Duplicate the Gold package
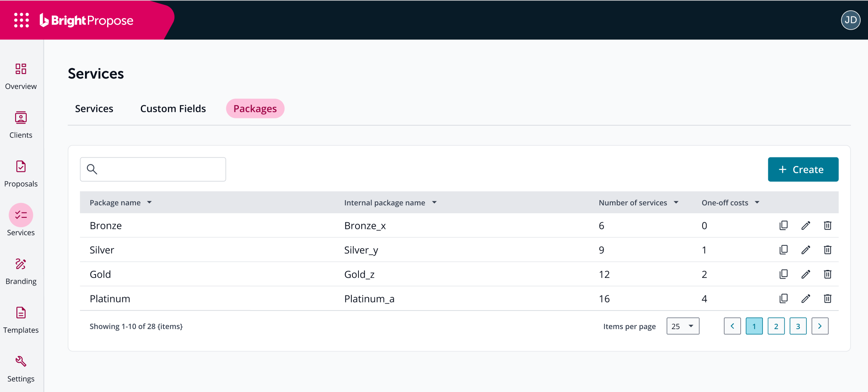The width and height of the screenshot is (868, 392). click(x=783, y=274)
